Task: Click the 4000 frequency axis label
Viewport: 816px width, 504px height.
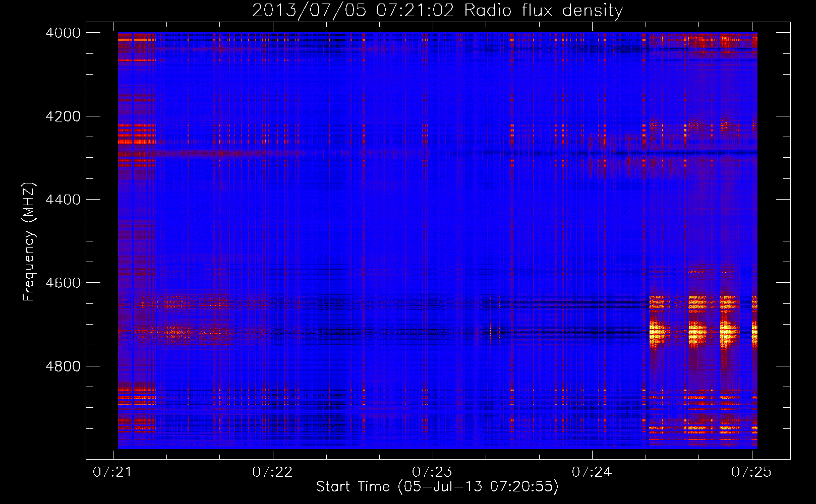Action: point(63,33)
